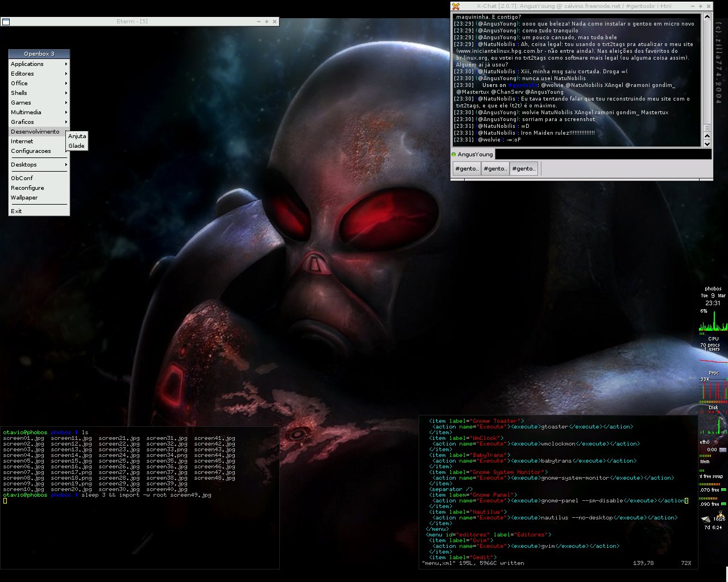Click the Eterm window menu icon in its title bar
This screenshot has height=582, width=728.
(x=6, y=22)
